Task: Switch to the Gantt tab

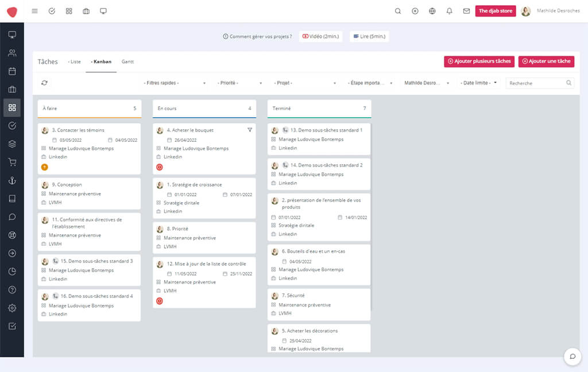Action: pos(127,61)
